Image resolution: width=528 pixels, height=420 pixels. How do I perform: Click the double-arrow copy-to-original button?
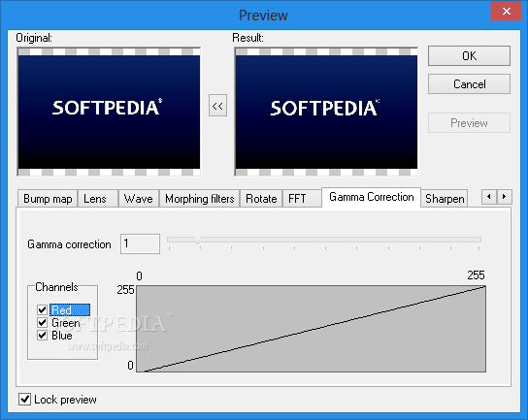(x=217, y=106)
